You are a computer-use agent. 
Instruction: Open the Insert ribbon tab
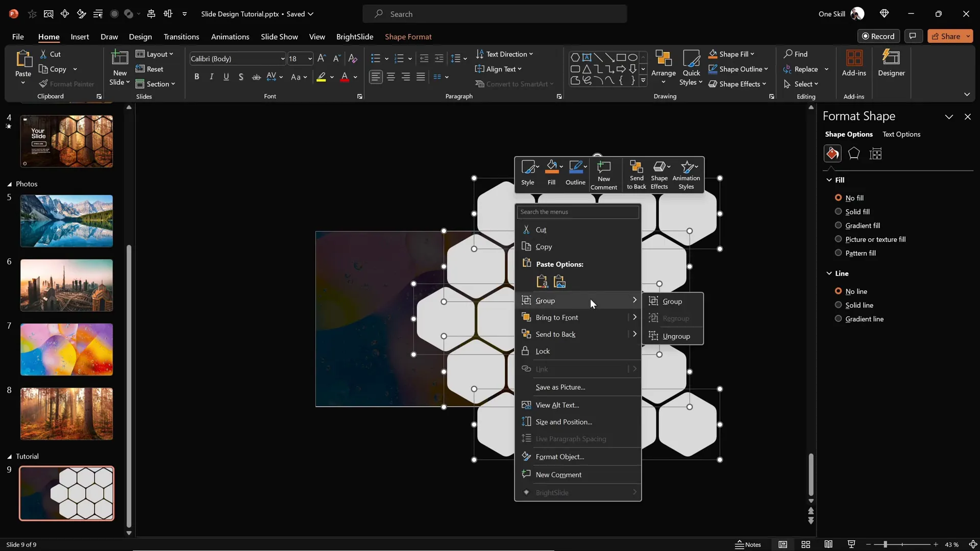tap(80, 37)
